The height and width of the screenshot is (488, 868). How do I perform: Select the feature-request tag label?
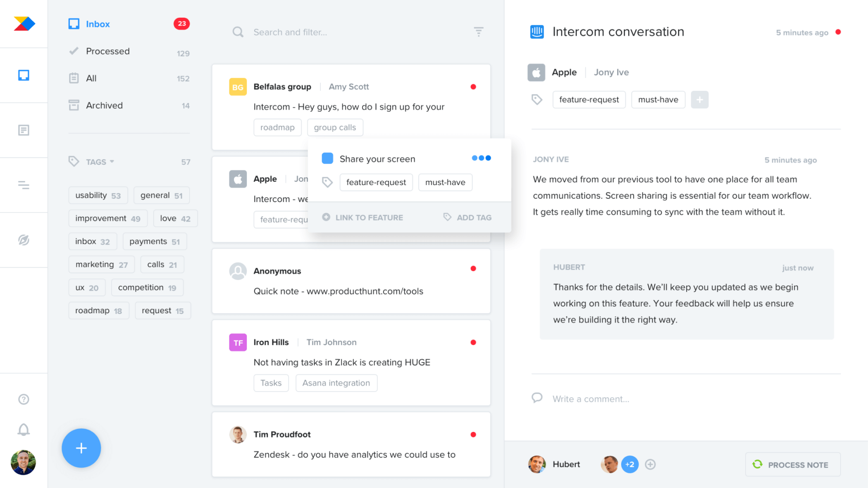(376, 182)
